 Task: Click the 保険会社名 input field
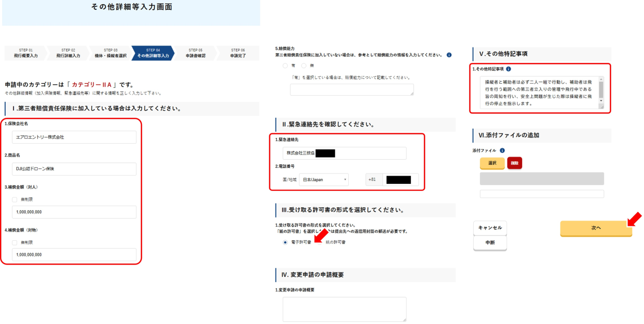74,137
